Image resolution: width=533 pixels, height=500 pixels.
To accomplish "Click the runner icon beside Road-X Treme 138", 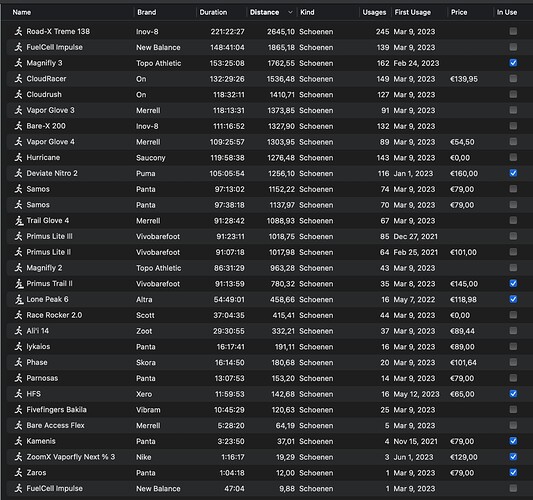I will [x=18, y=31].
